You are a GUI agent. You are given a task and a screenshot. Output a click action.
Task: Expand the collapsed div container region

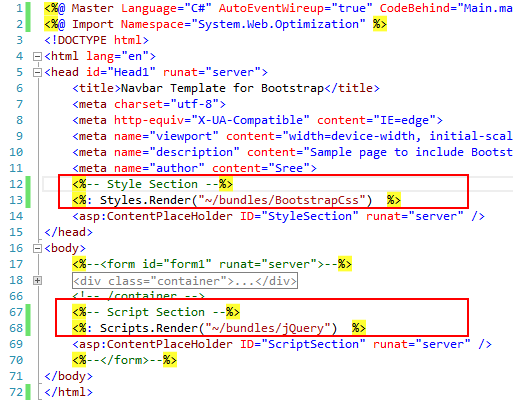click(37, 281)
